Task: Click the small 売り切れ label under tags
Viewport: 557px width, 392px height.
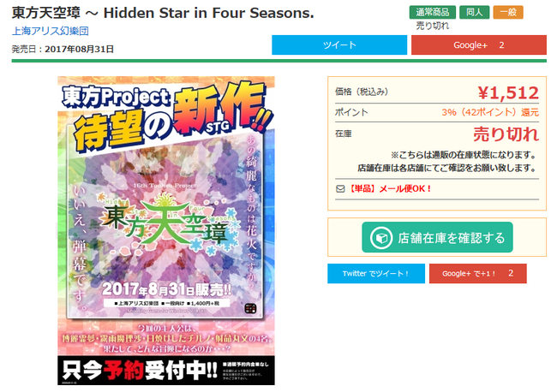Action: pyautogui.click(x=432, y=26)
